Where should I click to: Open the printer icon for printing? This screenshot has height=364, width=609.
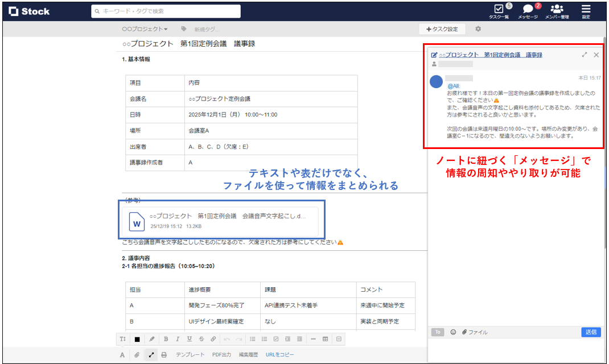[x=164, y=354]
